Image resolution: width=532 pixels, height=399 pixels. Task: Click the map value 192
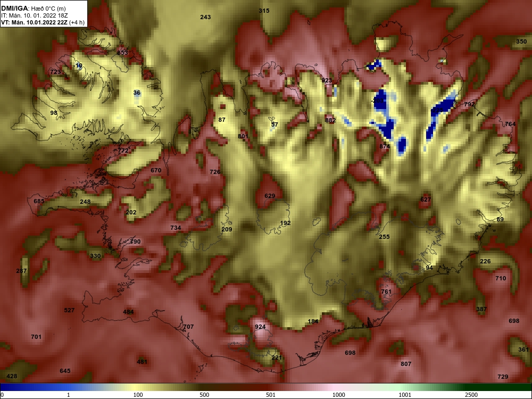pos(285,223)
